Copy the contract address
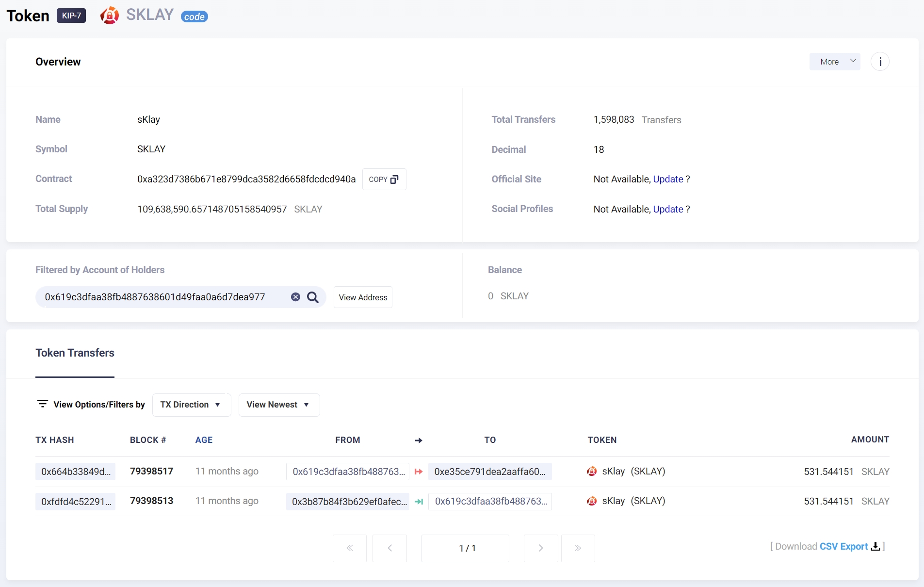The image size is (924, 587). coord(384,179)
